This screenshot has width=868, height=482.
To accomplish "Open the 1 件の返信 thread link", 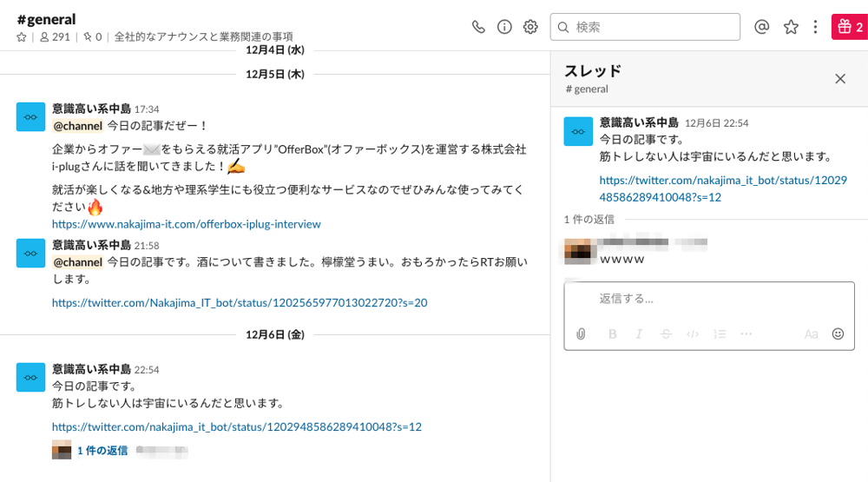I will (102, 451).
